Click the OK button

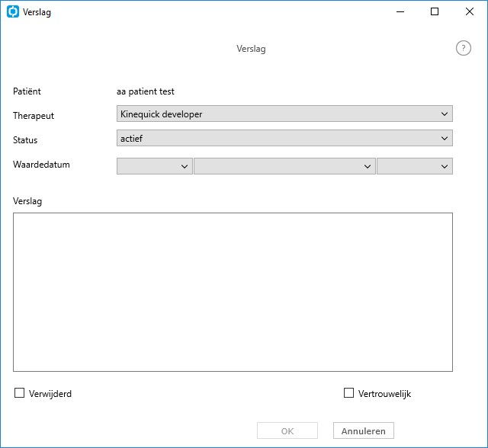(287, 430)
